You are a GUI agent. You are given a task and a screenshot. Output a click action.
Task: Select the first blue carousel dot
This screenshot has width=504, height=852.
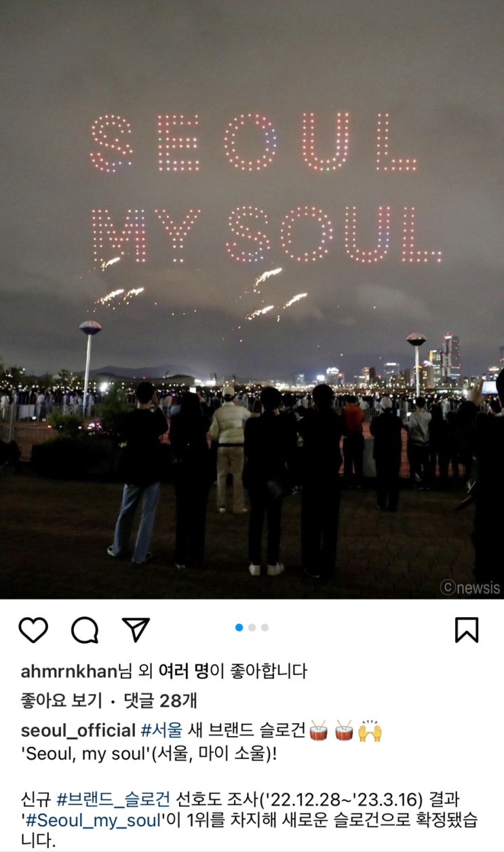(x=239, y=627)
